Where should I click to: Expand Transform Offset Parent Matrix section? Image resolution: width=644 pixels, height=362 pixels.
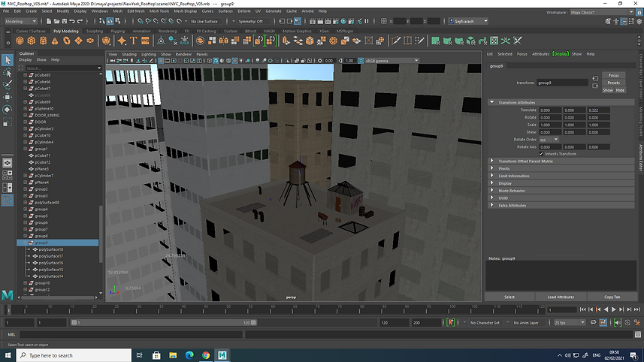[x=491, y=161]
